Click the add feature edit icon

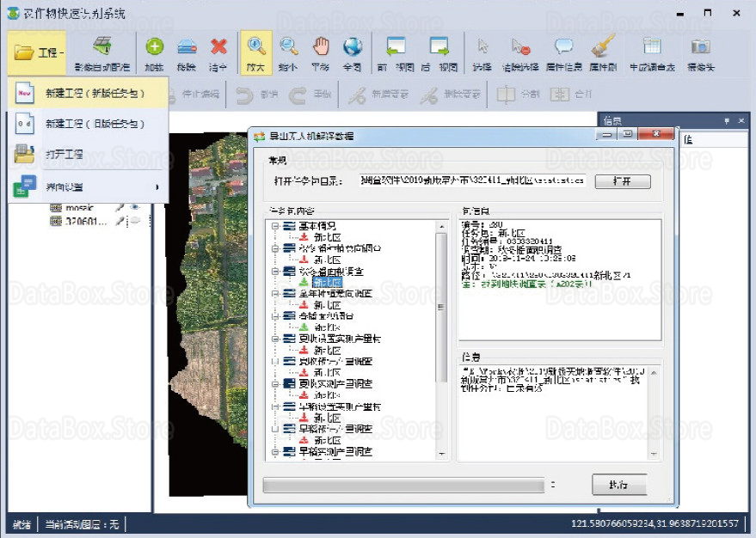click(x=357, y=95)
